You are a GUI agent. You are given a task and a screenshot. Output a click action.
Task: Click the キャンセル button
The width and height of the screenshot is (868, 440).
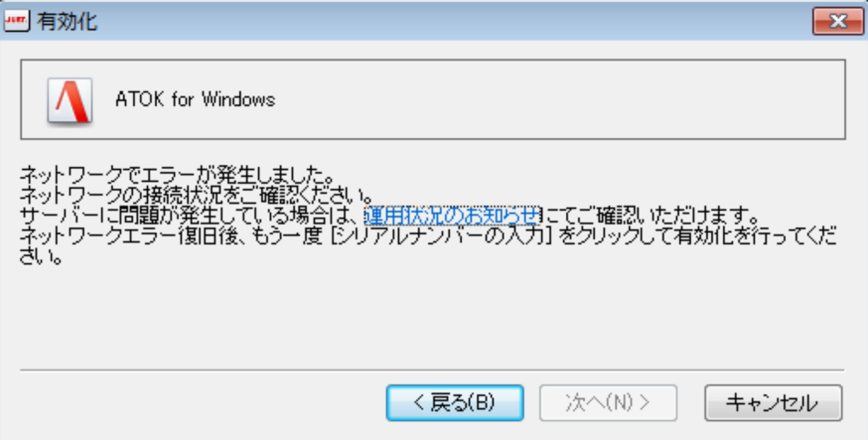click(x=773, y=403)
